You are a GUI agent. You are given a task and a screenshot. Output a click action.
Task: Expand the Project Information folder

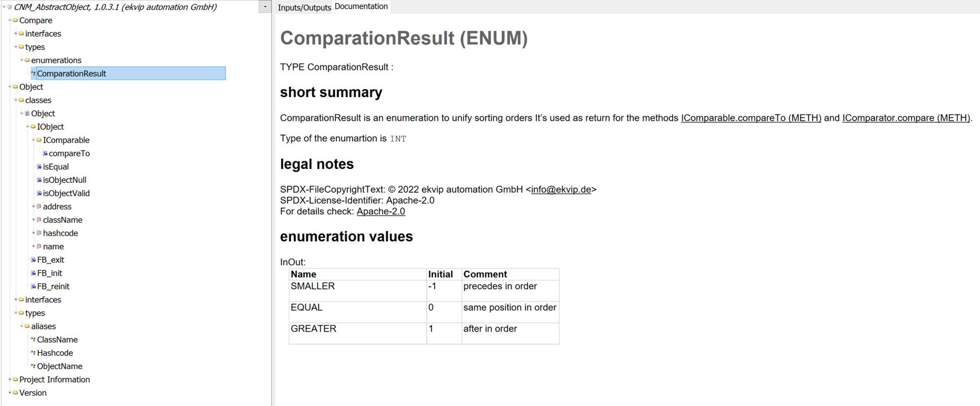[10, 379]
